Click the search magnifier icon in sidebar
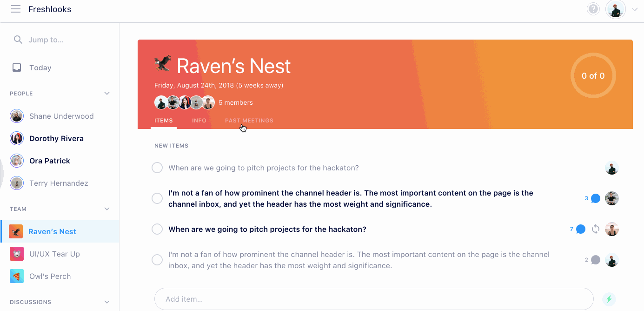This screenshot has height=311, width=644. (x=18, y=40)
